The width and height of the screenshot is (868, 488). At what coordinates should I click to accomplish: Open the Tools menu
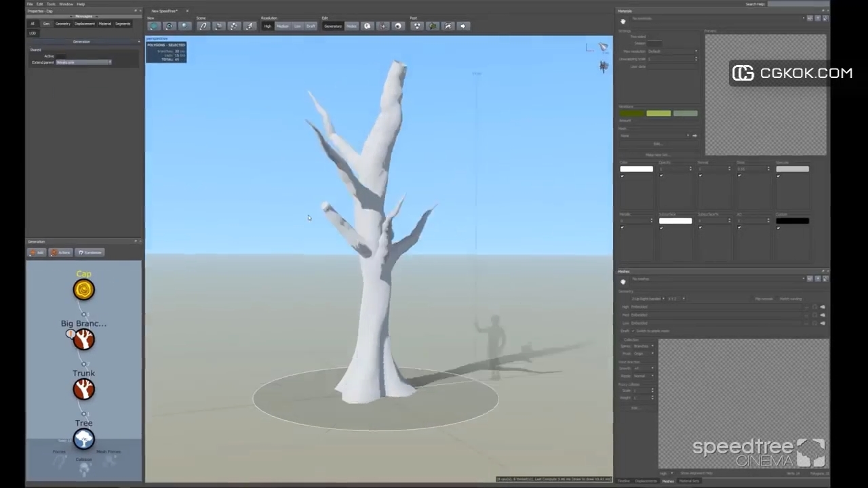(x=51, y=4)
